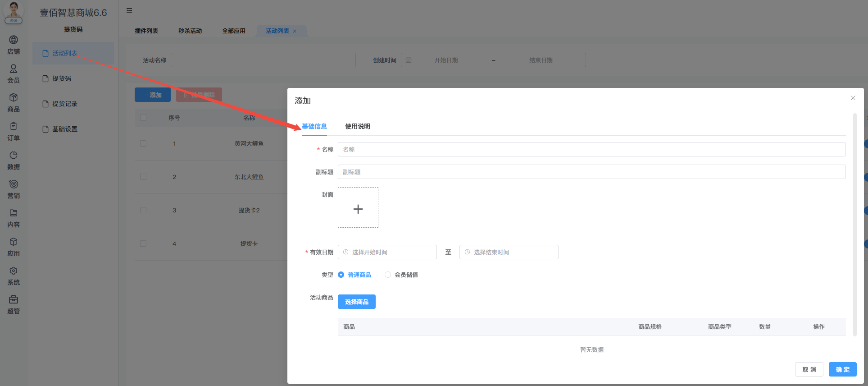This screenshot has height=386, width=868.
Task: Open the 系统 sidebar section
Action: click(x=14, y=276)
